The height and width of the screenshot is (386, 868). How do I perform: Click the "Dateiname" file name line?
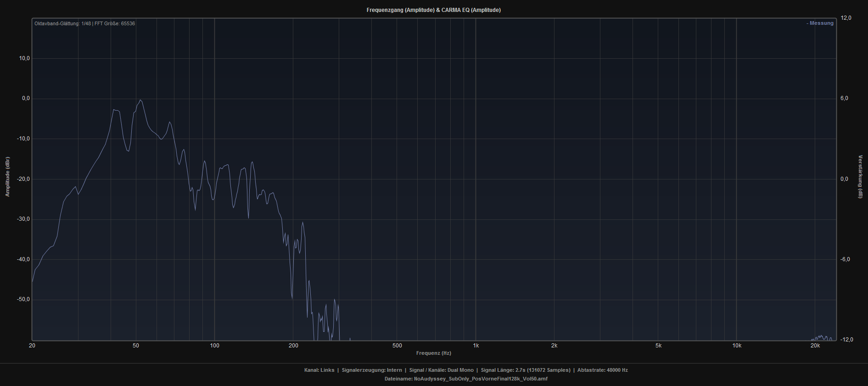466,379
